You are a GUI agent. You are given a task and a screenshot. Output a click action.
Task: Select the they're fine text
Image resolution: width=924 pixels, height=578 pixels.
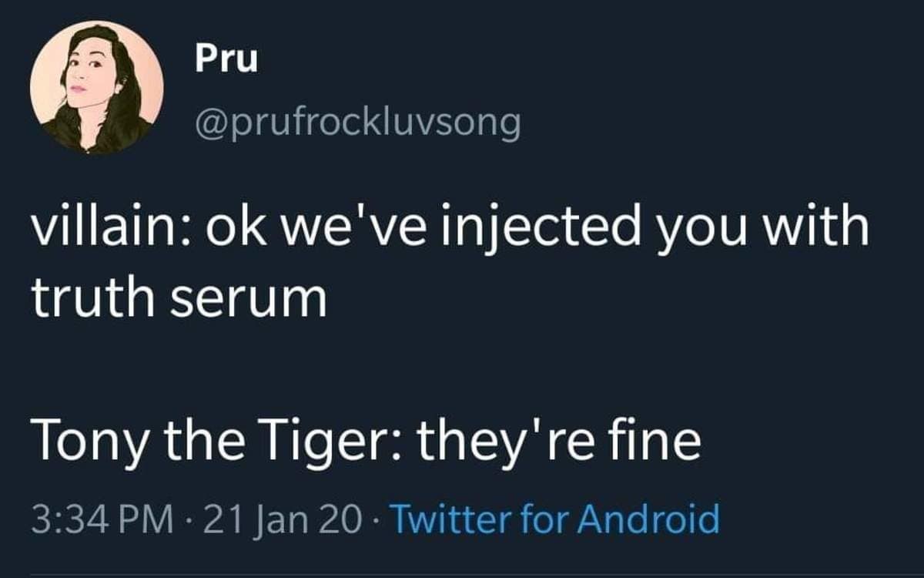[x=560, y=442]
